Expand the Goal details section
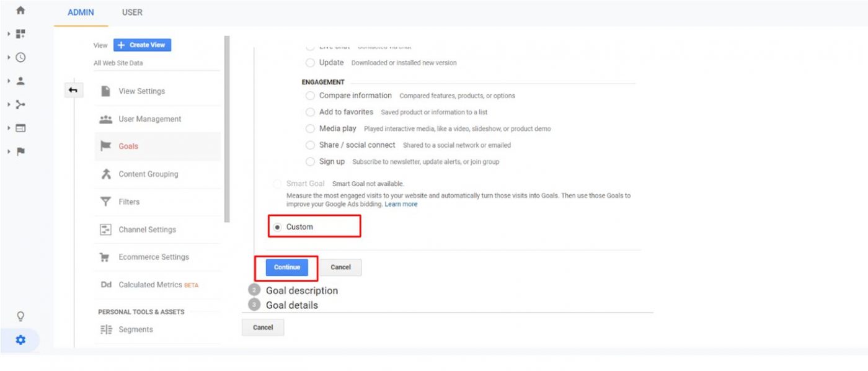The width and height of the screenshot is (868, 371). coord(292,305)
